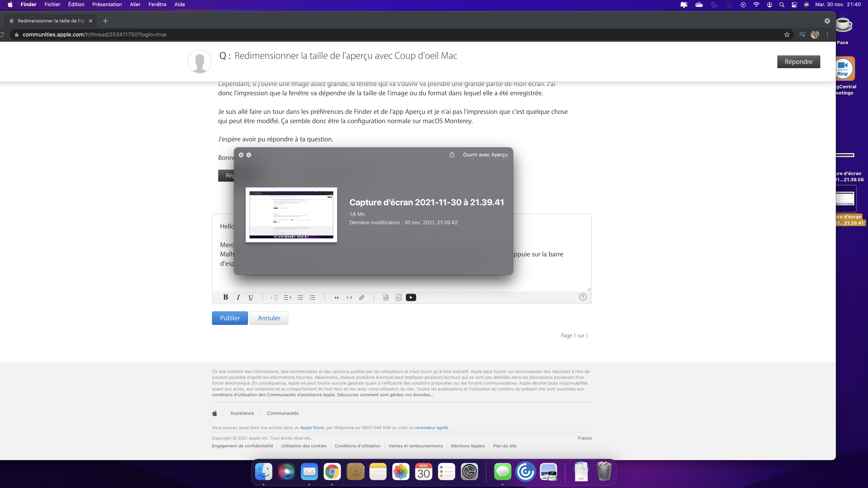Click the text area resize handle
The width and height of the screenshot is (868, 488).
point(589,289)
